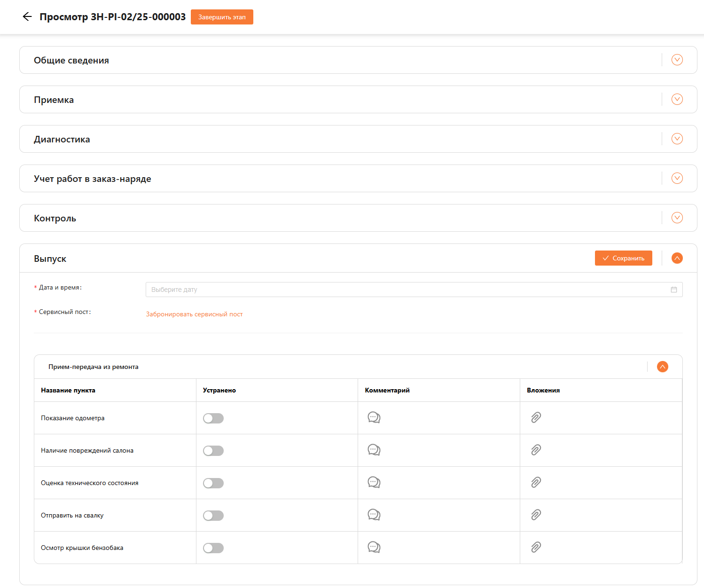Viewport: 704px width, 588px height.
Task: Open comment for Показание одометра row
Action: (x=374, y=417)
